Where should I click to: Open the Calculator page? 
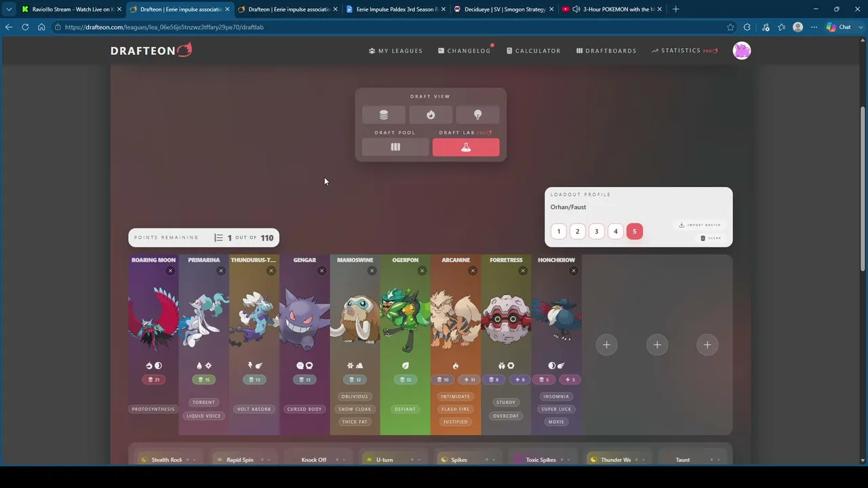[x=534, y=51]
